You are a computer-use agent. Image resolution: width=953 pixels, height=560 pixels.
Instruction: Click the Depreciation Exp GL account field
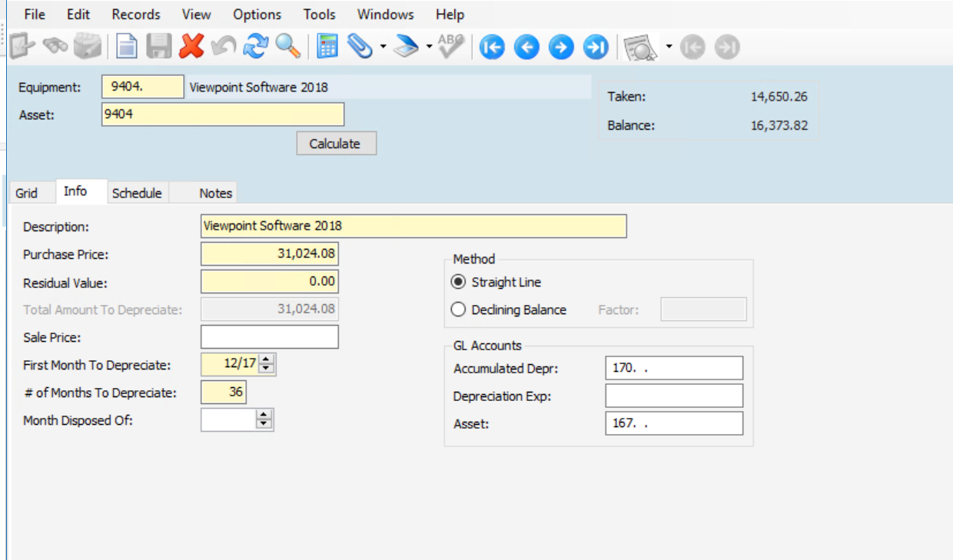tap(674, 396)
